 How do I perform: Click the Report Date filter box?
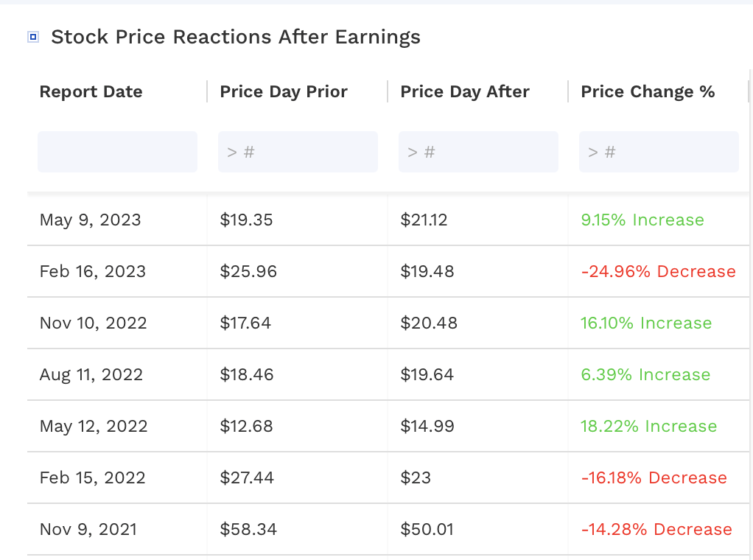(117, 151)
